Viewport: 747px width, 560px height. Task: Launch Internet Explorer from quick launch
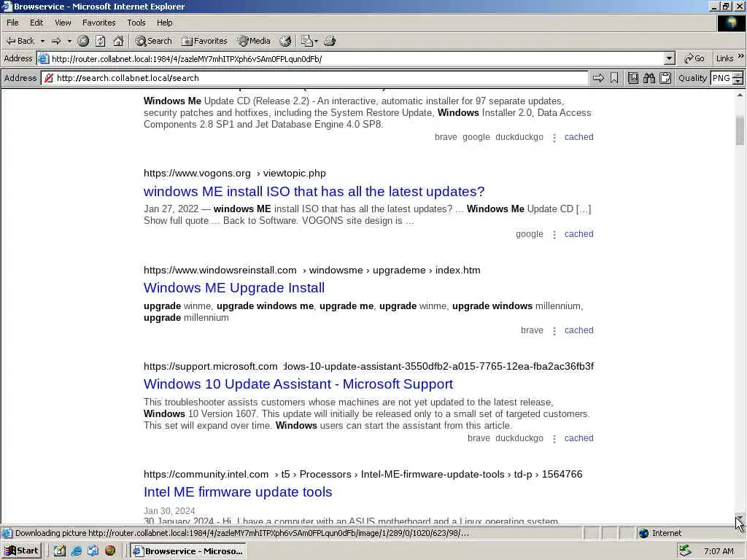pyautogui.click(x=76, y=551)
